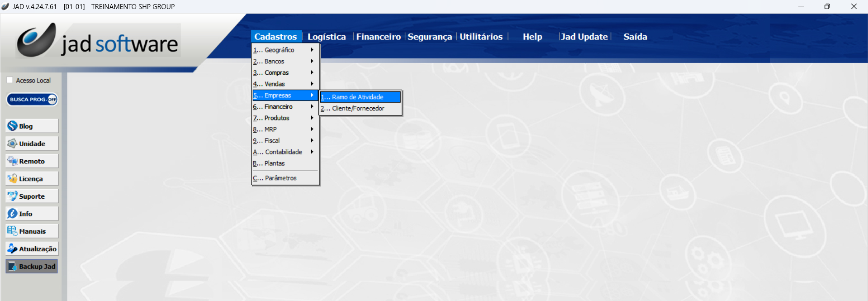Open the Logística menu

327,37
